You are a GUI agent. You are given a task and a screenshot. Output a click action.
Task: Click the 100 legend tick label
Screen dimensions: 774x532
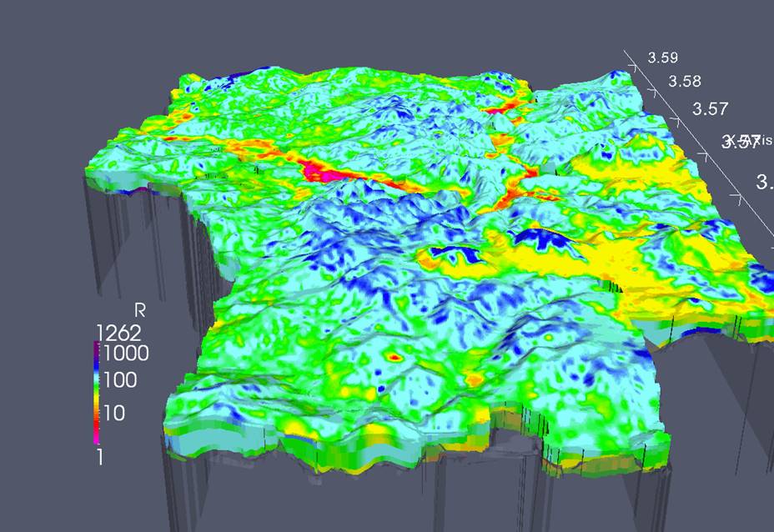click(x=120, y=380)
